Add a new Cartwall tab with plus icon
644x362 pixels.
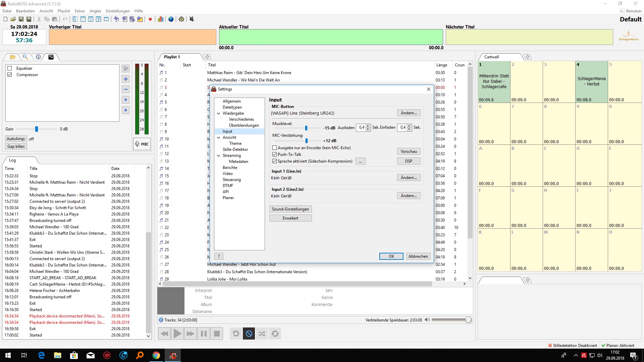coord(528,57)
